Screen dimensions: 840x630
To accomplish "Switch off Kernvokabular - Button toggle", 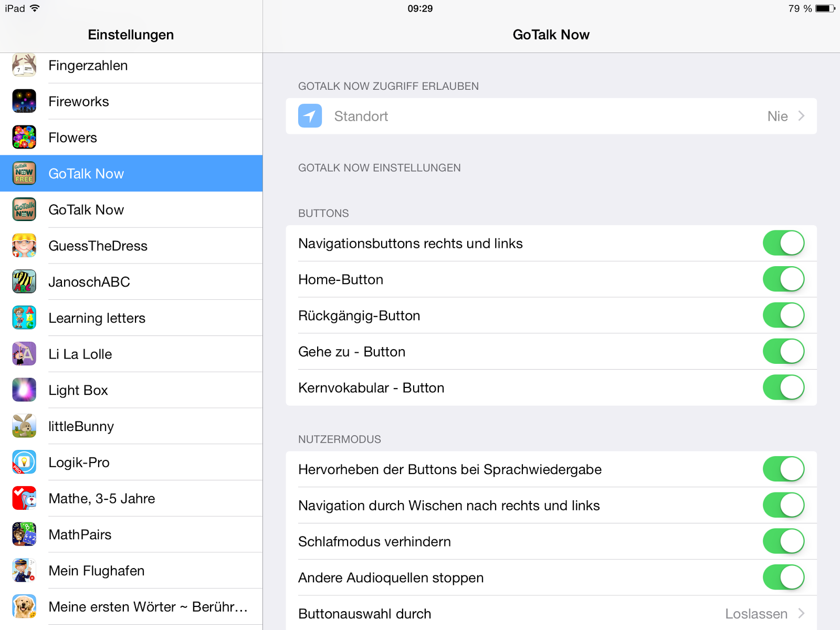I will [783, 388].
